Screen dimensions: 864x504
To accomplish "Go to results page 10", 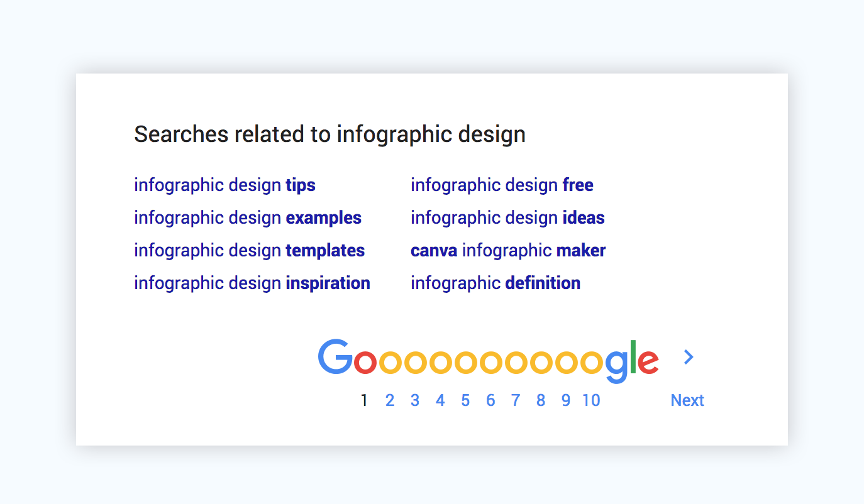I will 591,400.
